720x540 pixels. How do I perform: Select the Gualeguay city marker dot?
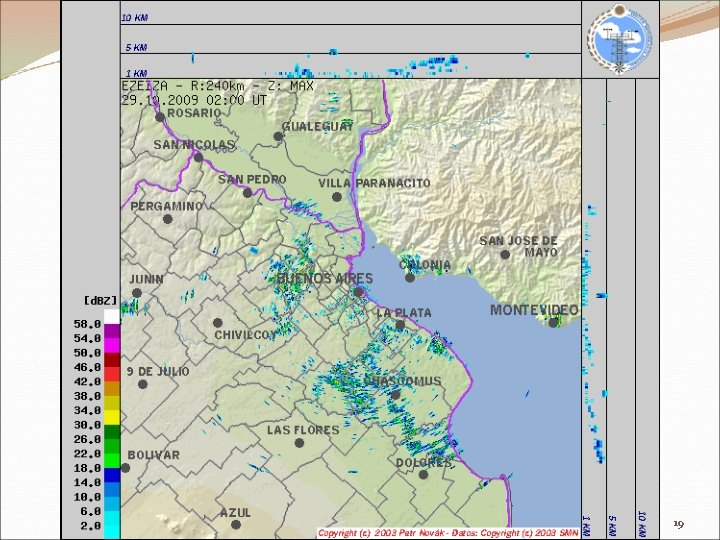278,136
